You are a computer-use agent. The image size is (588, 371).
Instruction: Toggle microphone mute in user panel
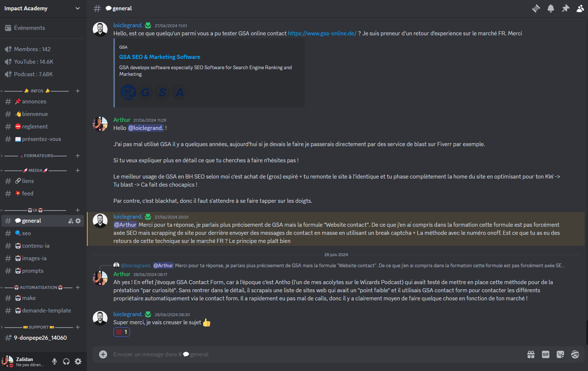click(x=54, y=361)
